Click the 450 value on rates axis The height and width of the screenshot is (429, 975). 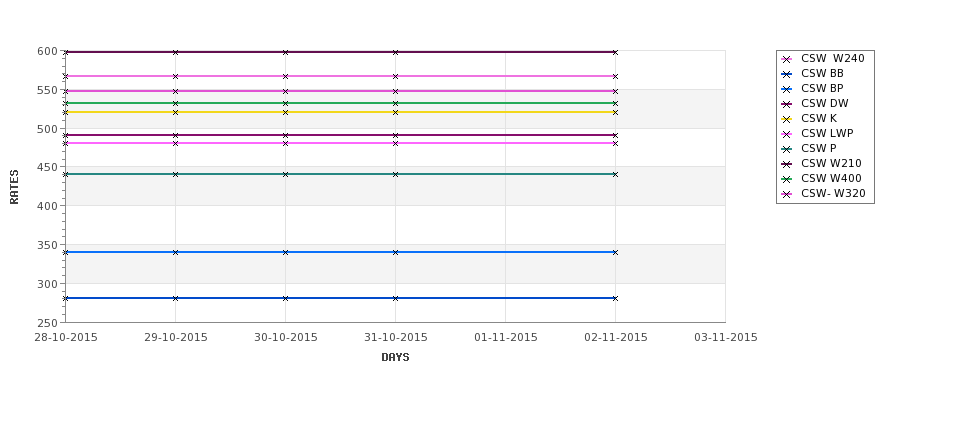pyautogui.click(x=47, y=167)
